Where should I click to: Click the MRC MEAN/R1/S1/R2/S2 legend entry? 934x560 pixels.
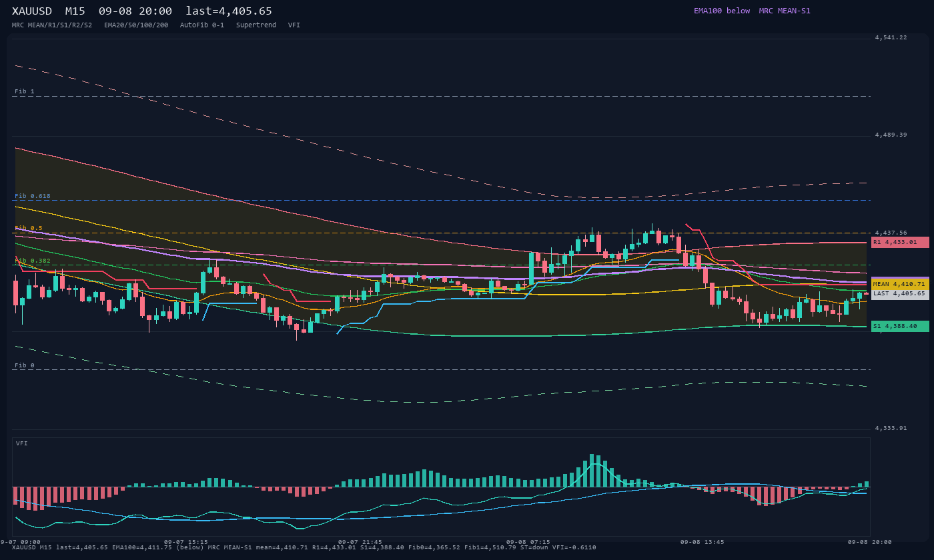click(x=52, y=25)
